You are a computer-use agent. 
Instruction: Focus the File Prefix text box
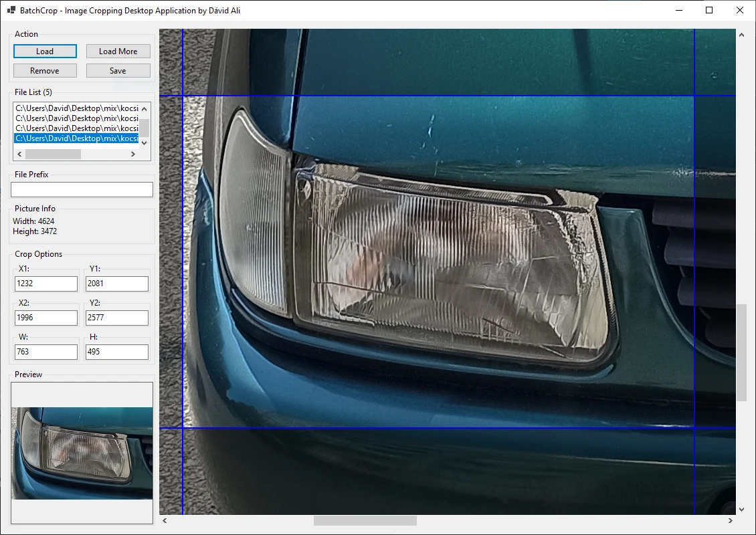(82, 190)
